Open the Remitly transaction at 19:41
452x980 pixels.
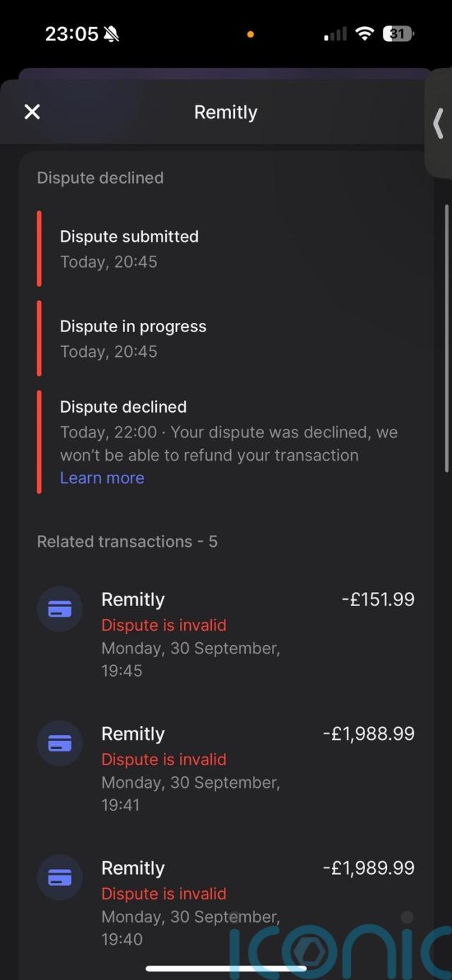tap(191, 768)
